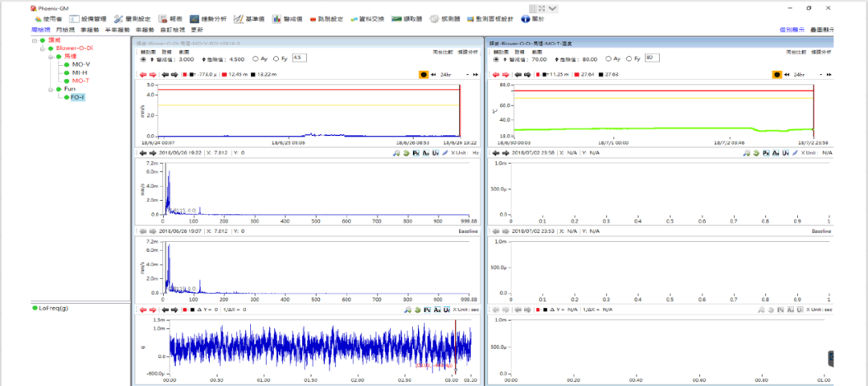Click the Fy value field showing 4.5
Screen dimensions: 868x386
(x=298, y=59)
